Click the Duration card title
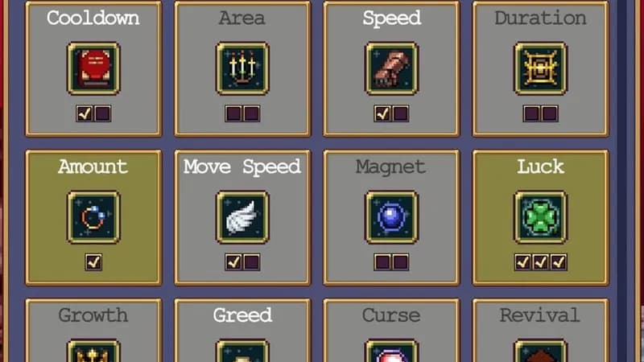This screenshot has width=644, height=362. [x=540, y=18]
